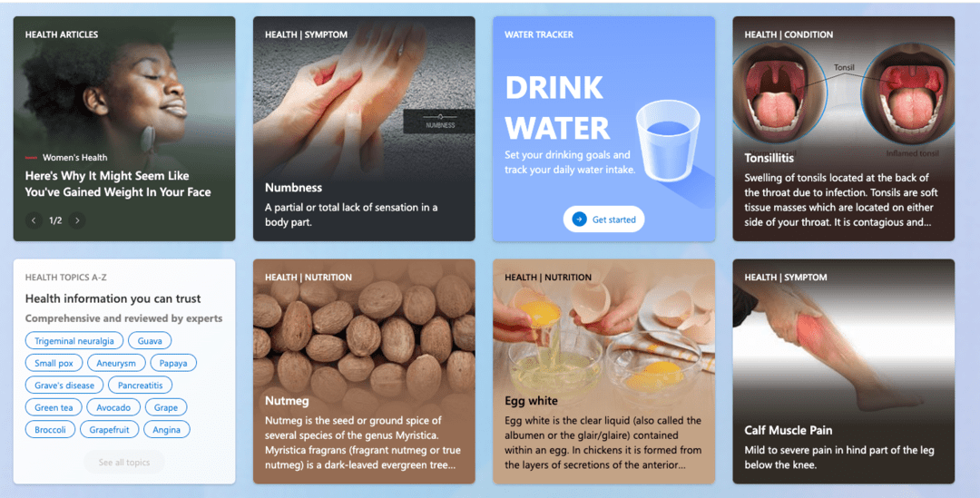Open the Egg white nutrition card
980x498 pixels.
(x=603, y=371)
